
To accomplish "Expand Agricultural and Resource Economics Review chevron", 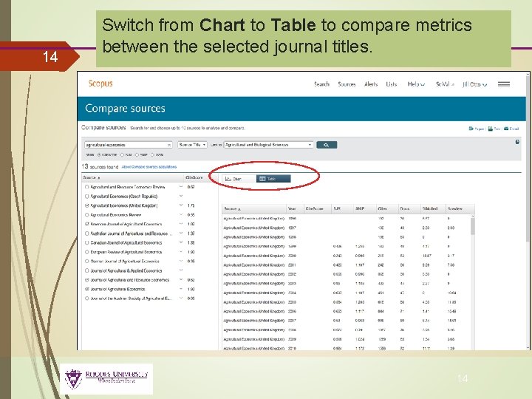I will pyautogui.click(x=181, y=187).
